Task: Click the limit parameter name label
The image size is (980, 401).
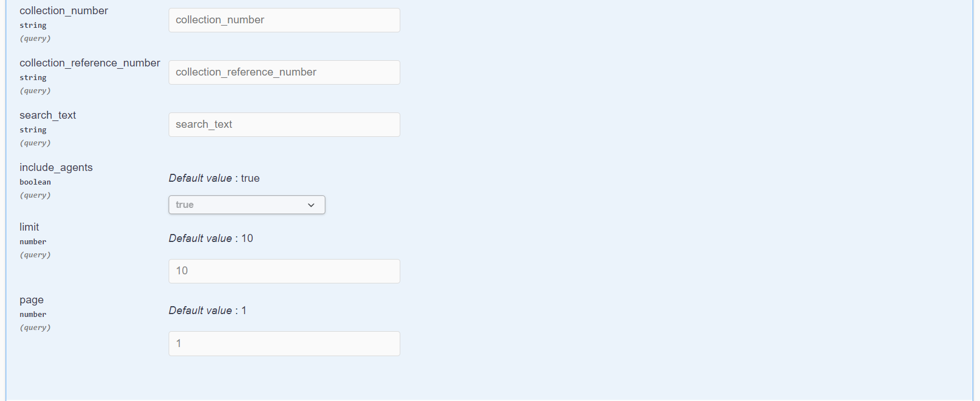Action: coord(30,227)
